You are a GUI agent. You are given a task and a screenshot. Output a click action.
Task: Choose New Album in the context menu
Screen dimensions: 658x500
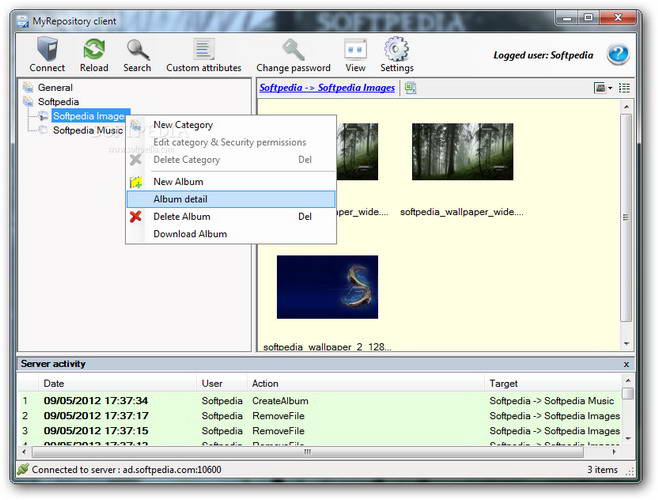(231, 182)
